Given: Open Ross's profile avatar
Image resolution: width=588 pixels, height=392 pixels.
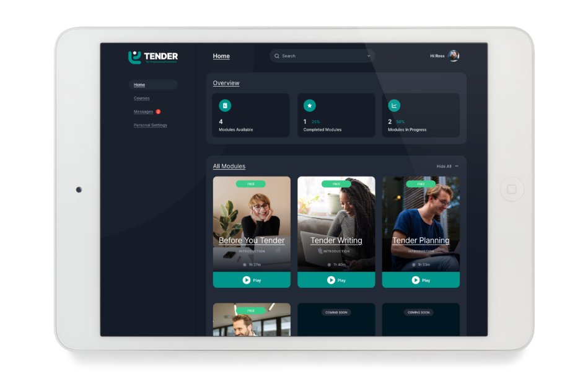Looking at the screenshot, I should click(454, 56).
